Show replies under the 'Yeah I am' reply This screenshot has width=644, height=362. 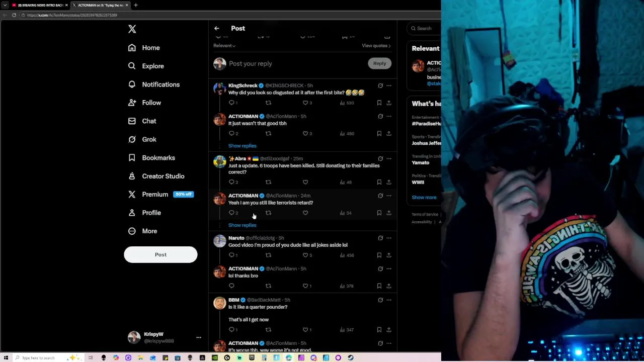click(x=242, y=225)
